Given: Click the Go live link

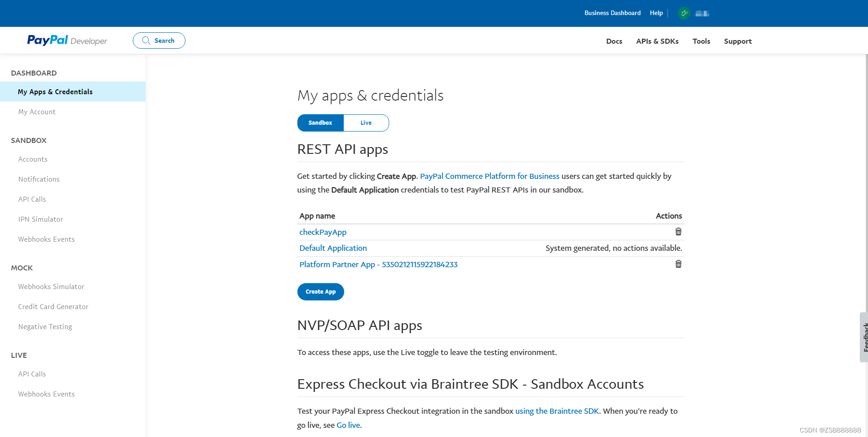Looking at the screenshot, I should click(x=348, y=425).
